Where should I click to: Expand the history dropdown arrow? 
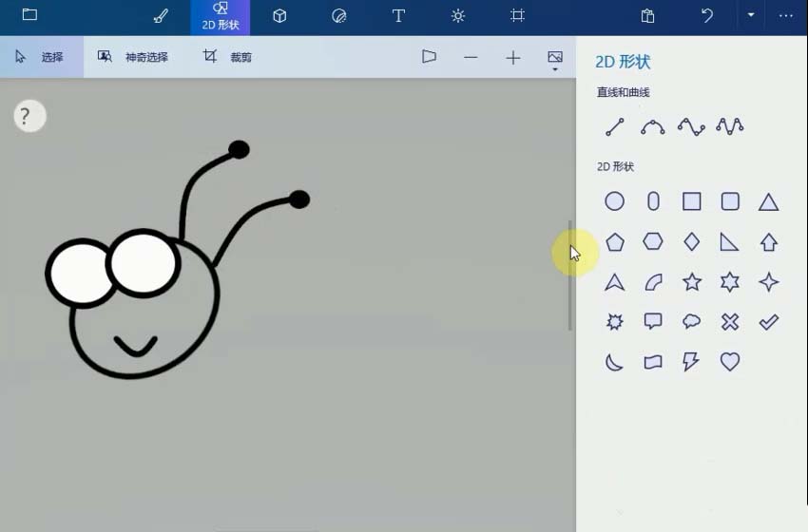point(751,15)
